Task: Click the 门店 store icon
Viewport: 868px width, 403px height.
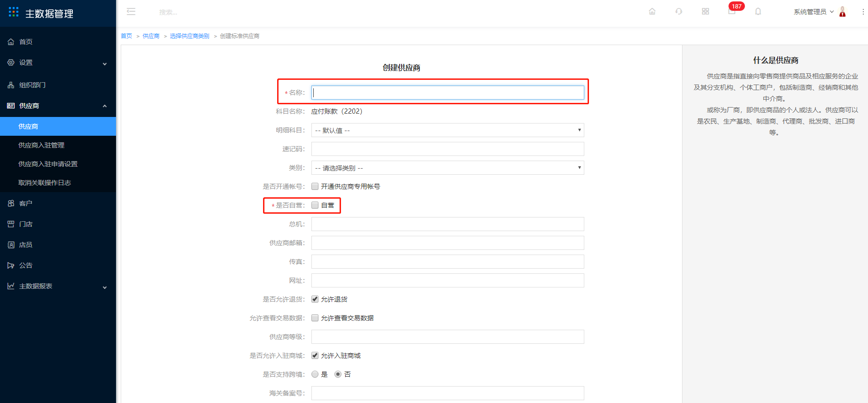Action: pyautogui.click(x=11, y=224)
